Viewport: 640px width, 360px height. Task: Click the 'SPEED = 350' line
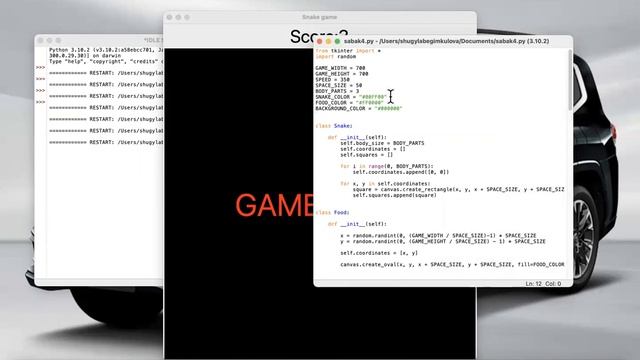click(x=332, y=80)
